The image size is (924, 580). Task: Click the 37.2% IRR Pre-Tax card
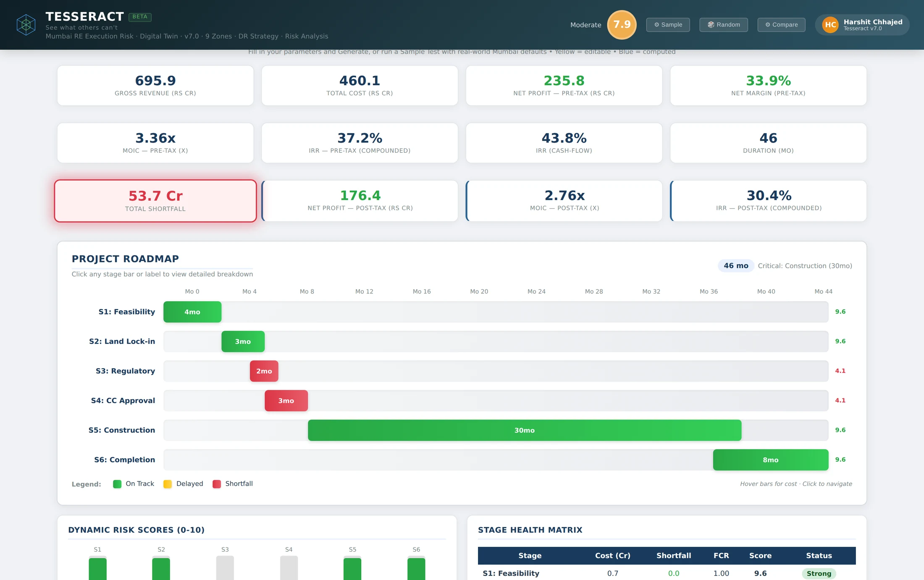pos(360,143)
